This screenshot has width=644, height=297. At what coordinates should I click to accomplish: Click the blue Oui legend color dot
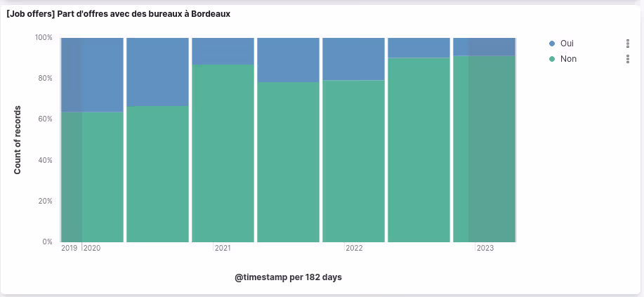click(552, 44)
